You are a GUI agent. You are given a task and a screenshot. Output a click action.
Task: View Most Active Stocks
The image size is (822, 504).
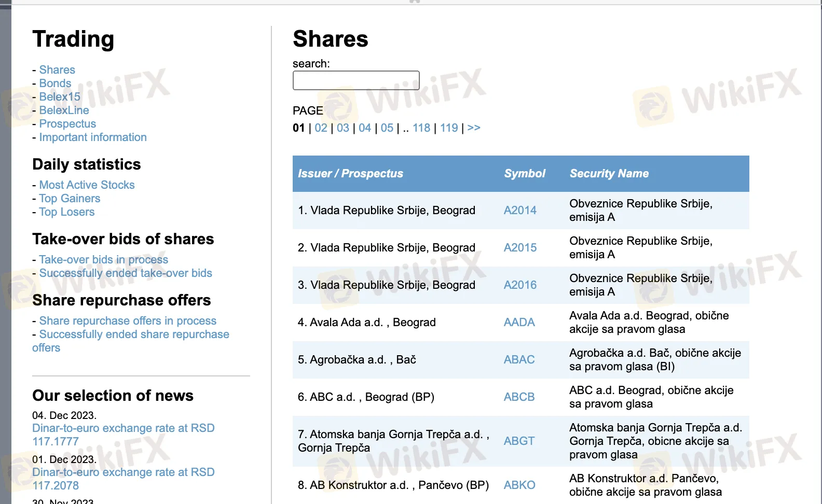[87, 185]
